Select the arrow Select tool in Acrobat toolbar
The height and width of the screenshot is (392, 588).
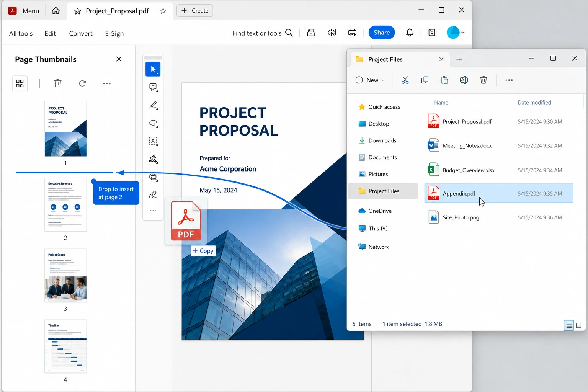click(x=153, y=69)
